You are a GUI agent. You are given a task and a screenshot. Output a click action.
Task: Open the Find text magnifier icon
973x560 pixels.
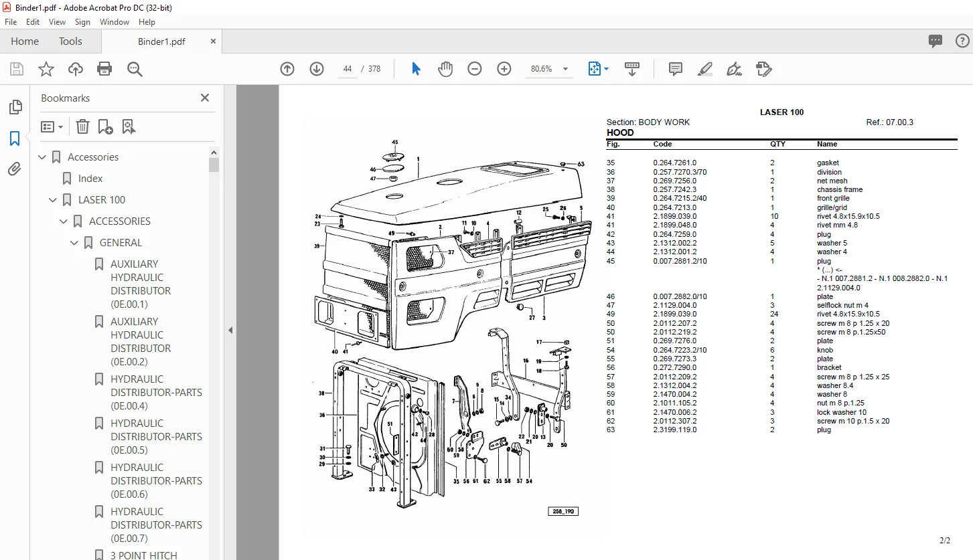click(135, 69)
